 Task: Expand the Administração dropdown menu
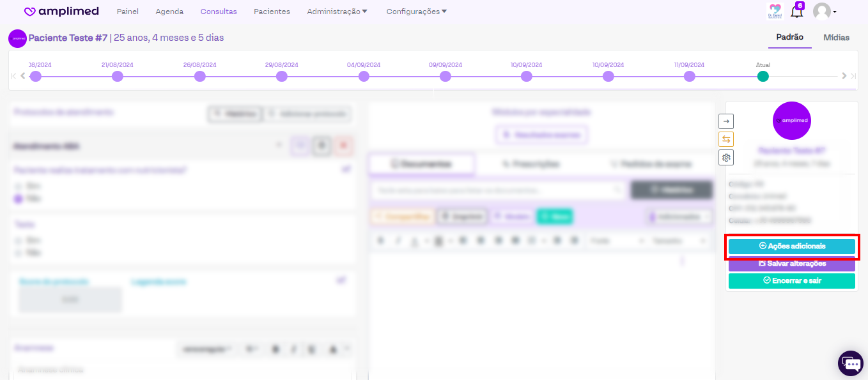(337, 11)
